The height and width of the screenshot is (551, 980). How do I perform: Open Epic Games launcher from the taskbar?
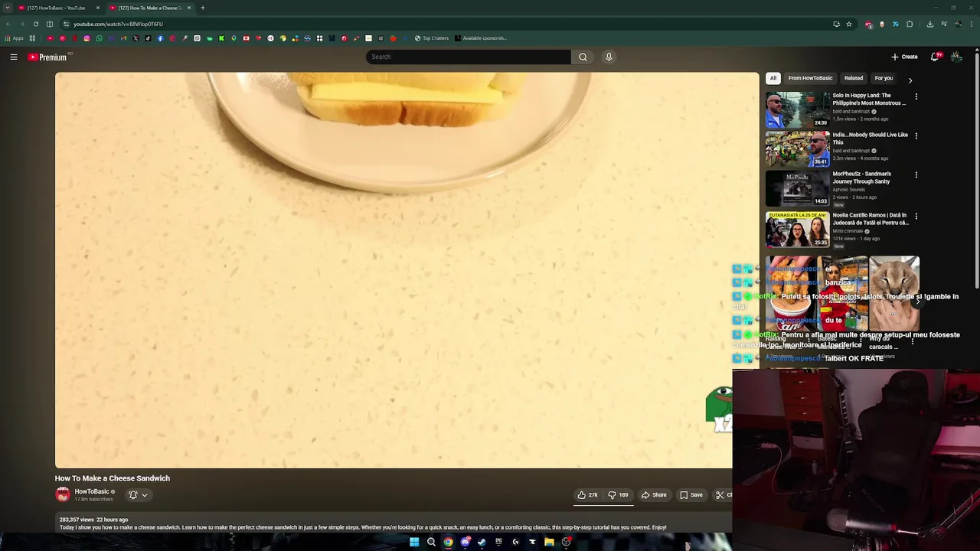[x=498, y=542]
